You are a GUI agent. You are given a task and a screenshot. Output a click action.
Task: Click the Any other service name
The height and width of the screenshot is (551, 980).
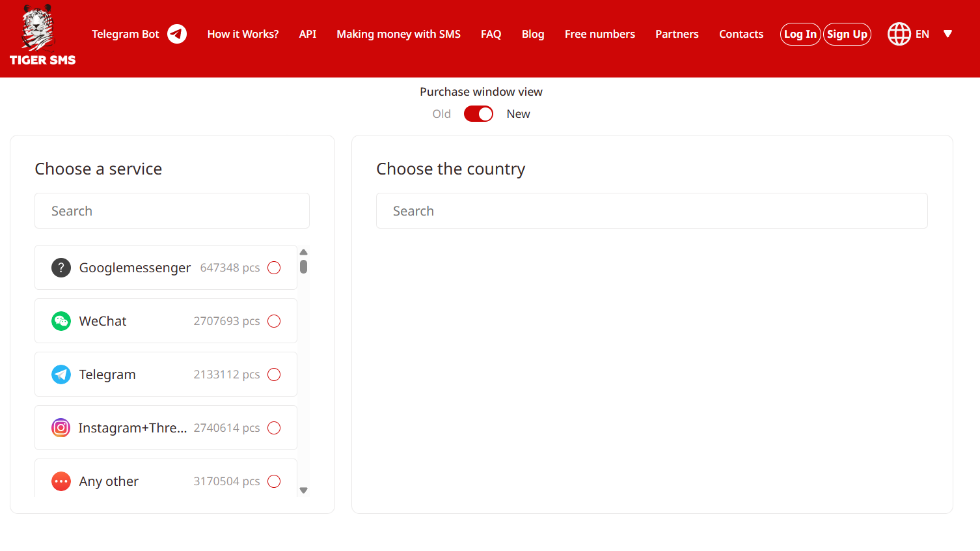click(109, 481)
